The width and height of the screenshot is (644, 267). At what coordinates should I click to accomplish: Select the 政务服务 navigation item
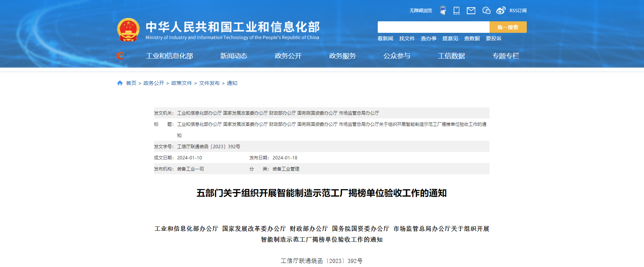coord(342,56)
